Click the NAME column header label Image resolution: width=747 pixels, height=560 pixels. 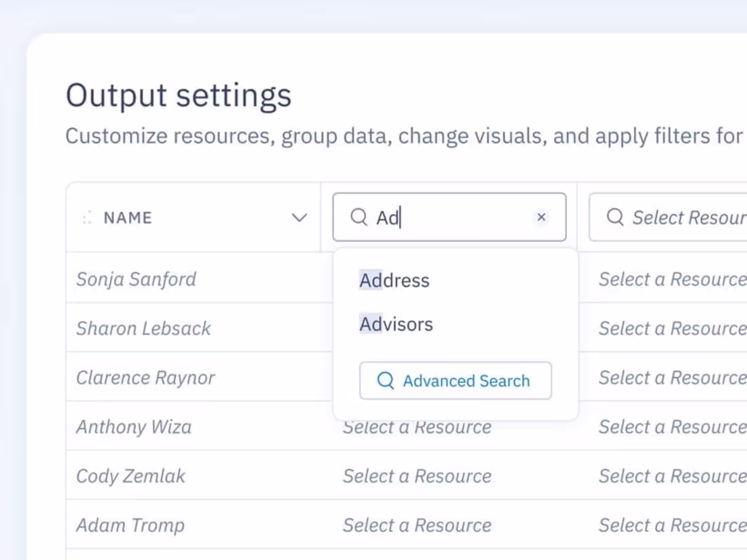coord(127,217)
